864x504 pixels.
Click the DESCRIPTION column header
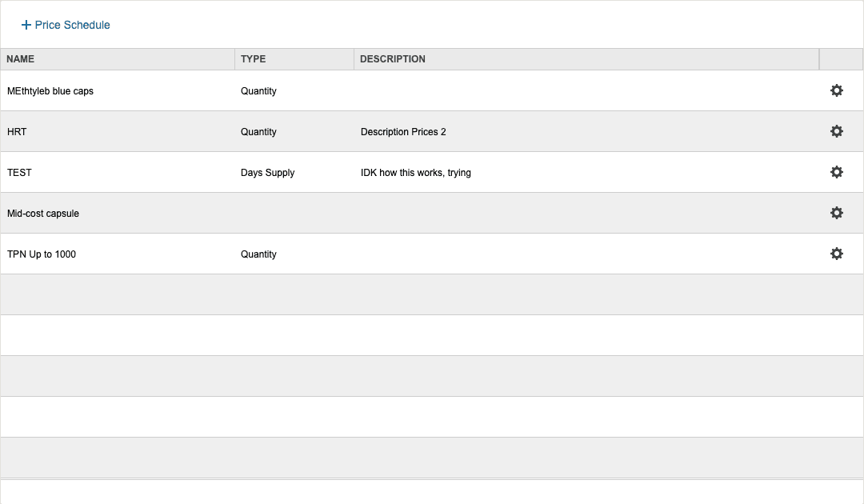point(393,59)
